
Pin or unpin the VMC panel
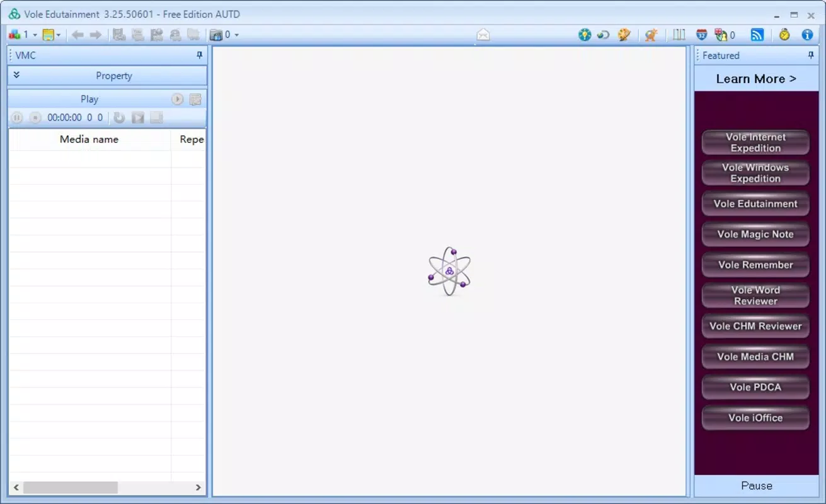[x=200, y=55]
